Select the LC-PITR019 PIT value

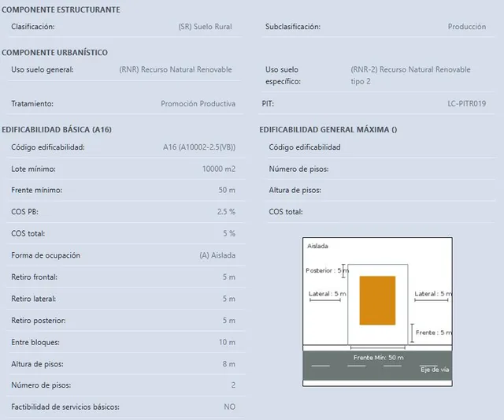467,104
